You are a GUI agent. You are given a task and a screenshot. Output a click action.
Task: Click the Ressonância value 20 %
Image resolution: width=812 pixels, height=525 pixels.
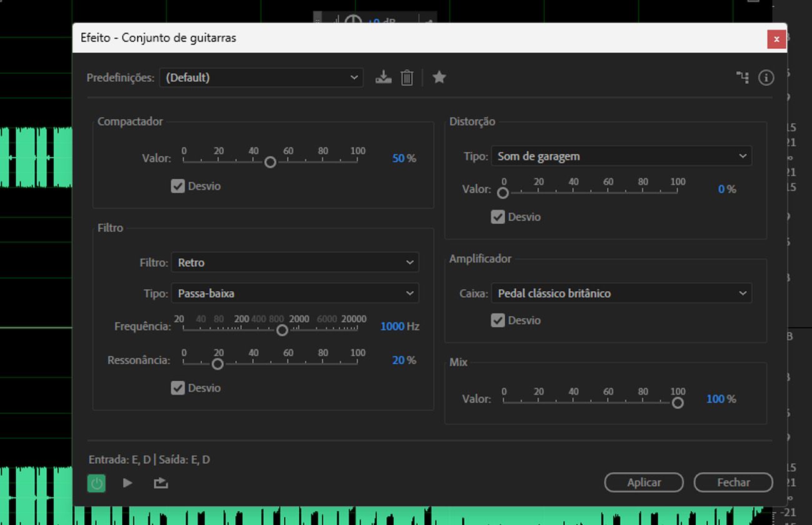(x=404, y=360)
